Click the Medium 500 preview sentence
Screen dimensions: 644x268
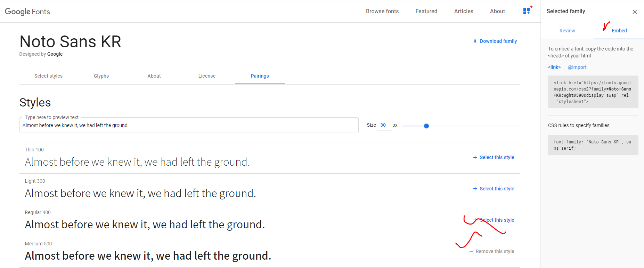coord(148,256)
